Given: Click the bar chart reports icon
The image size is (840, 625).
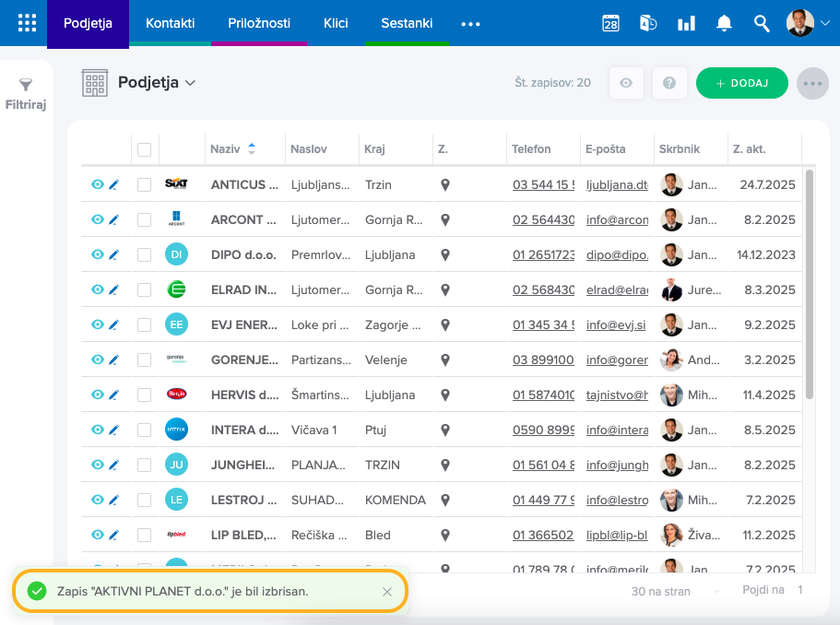Looking at the screenshot, I should 686,24.
